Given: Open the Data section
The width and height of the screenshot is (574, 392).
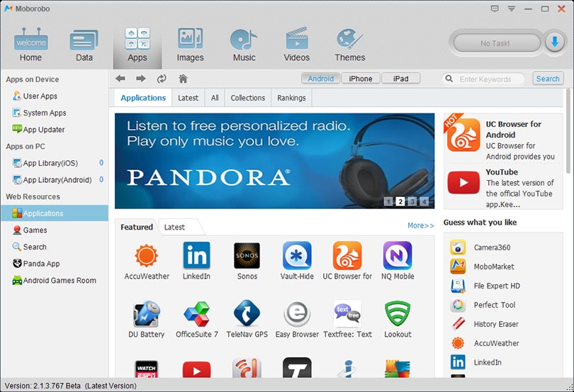Looking at the screenshot, I should (x=84, y=45).
